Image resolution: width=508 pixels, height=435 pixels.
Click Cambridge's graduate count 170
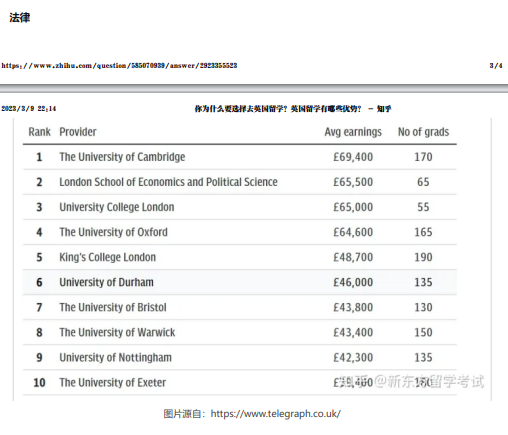tap(423, 157)
